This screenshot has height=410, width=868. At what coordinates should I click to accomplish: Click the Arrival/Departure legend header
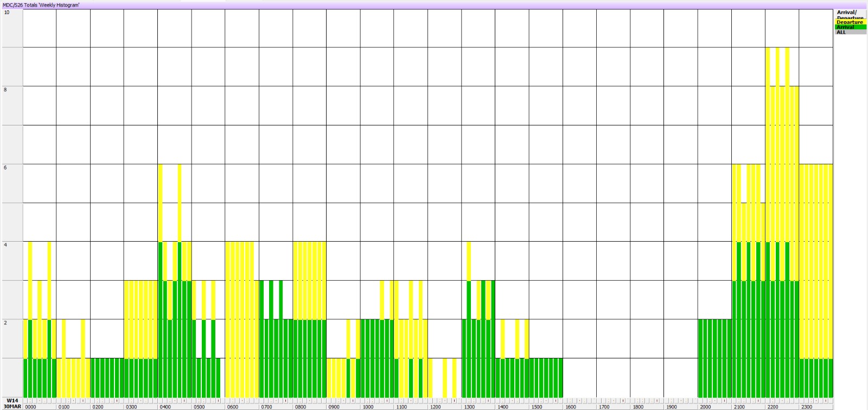(850, 15)
